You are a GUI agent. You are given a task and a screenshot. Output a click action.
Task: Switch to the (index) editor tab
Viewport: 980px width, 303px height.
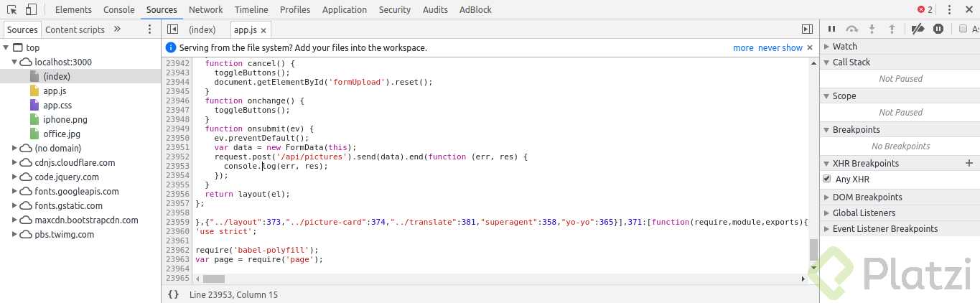(202, 29)
